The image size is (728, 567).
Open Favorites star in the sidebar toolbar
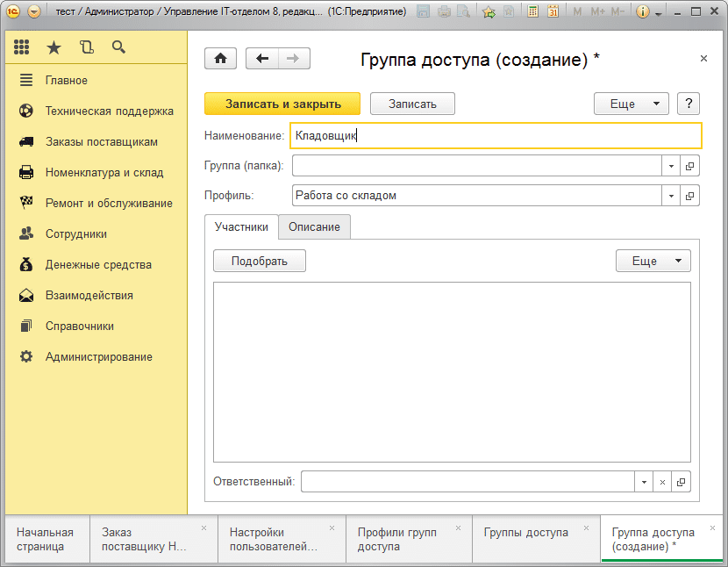click(x=54, y=47)
